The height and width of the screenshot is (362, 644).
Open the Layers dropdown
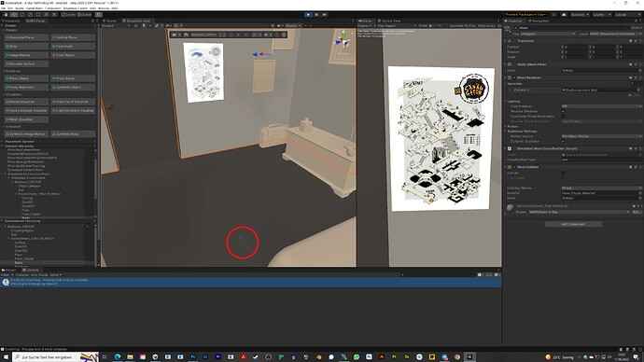point(601,14)
